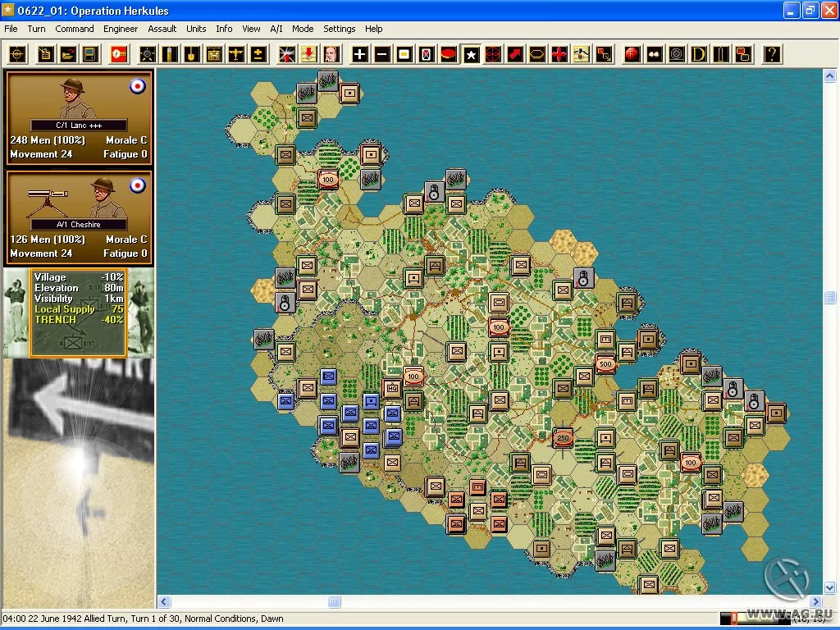Click the star compass toolbar icon
The image size is (840, 630).
(148, 54)
